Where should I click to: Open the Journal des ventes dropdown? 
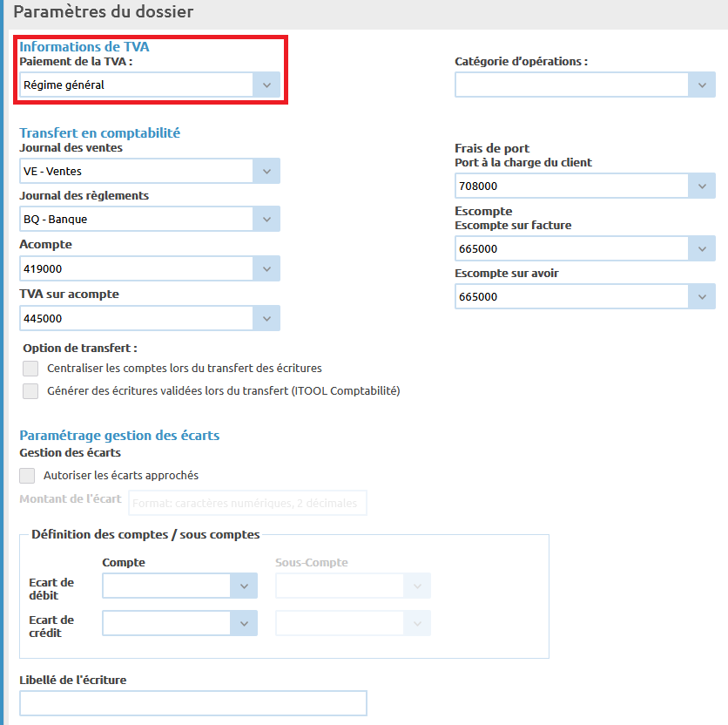click(266, 171)
